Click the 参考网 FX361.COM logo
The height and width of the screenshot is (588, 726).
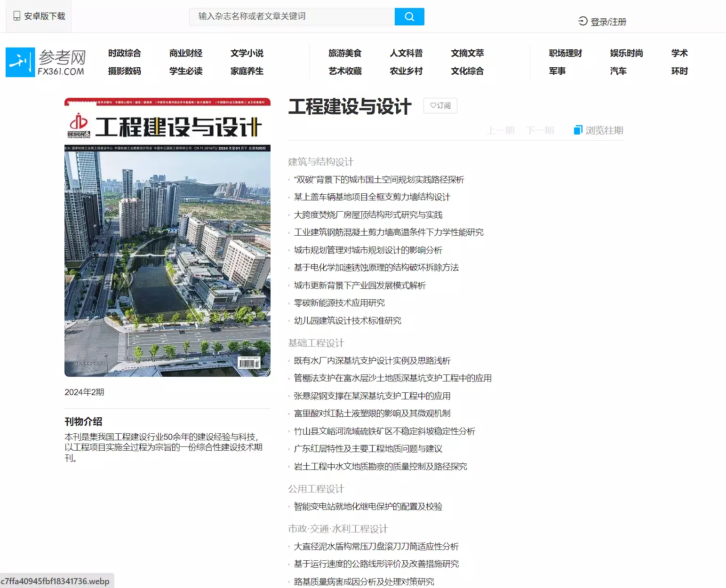point(46,62)
